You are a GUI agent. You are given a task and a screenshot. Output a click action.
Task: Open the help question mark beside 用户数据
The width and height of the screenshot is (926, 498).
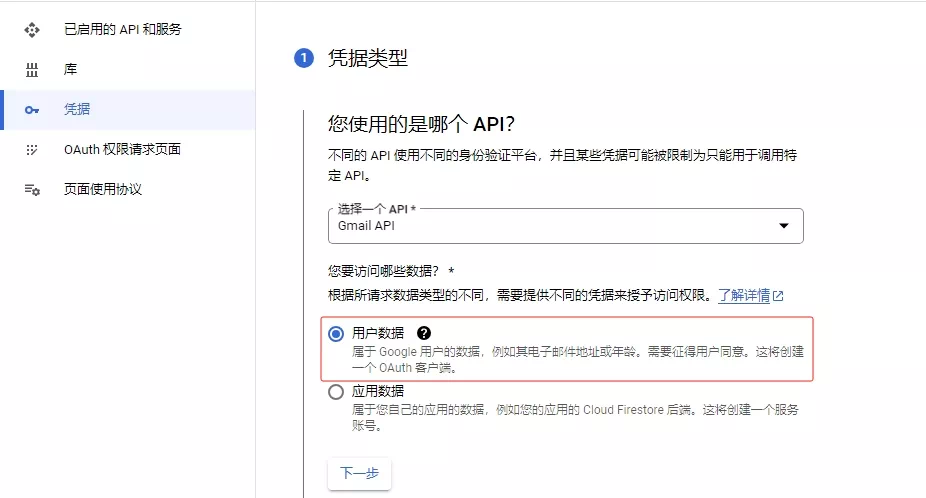(x=424, y=333)
